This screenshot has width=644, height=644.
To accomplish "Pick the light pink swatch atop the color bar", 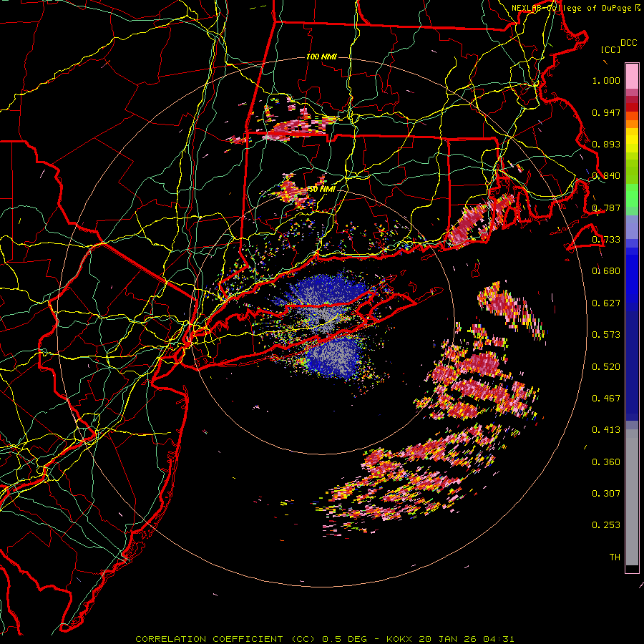I will pyautogui.click(x=632, y=77).
